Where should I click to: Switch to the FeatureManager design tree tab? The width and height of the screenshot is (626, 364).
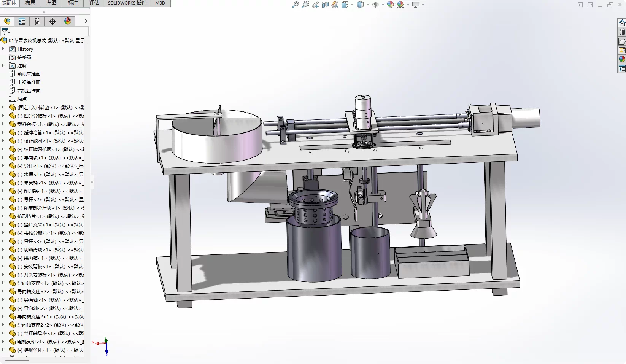point(7,21)
